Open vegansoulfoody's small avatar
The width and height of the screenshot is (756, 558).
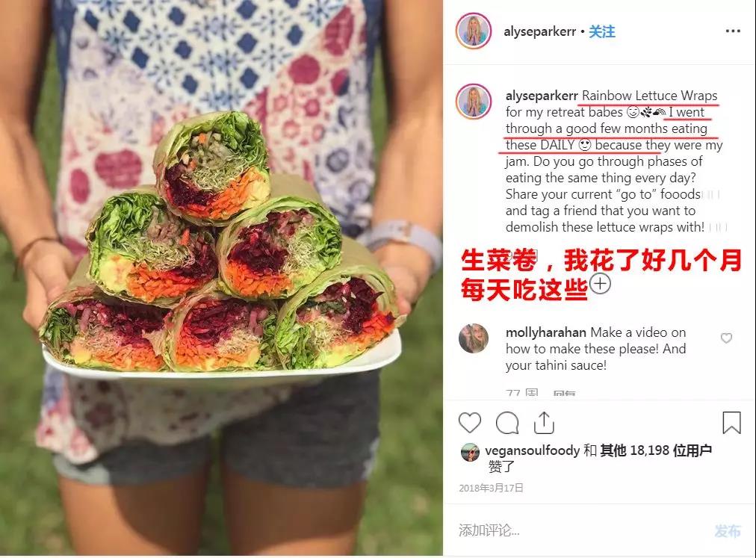click(x=470, y=453)
